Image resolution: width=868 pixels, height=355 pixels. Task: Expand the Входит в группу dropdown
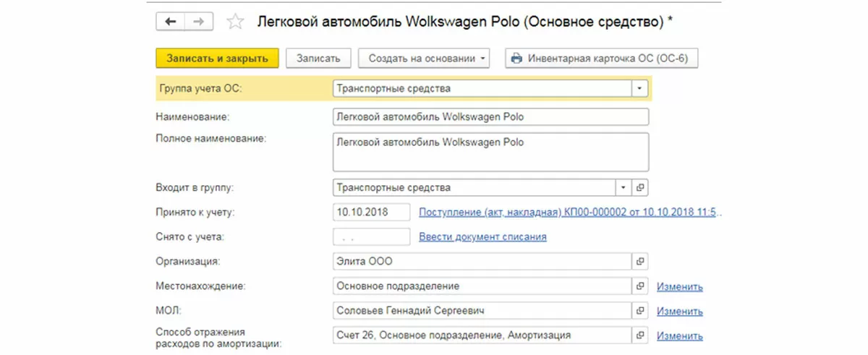click(x=624, y=187)
